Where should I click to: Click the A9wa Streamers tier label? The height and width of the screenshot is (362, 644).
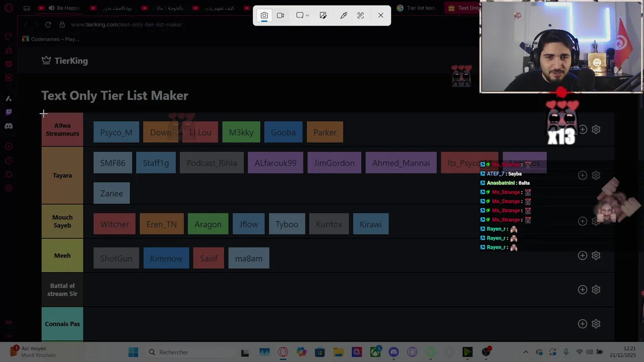pyautogui.click(x=62, y=130)
